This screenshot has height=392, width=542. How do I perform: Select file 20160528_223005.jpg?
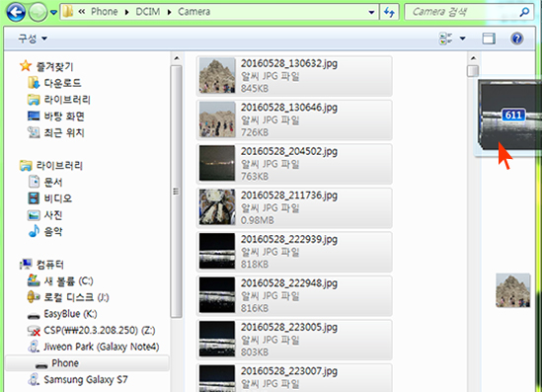(294, 339)
